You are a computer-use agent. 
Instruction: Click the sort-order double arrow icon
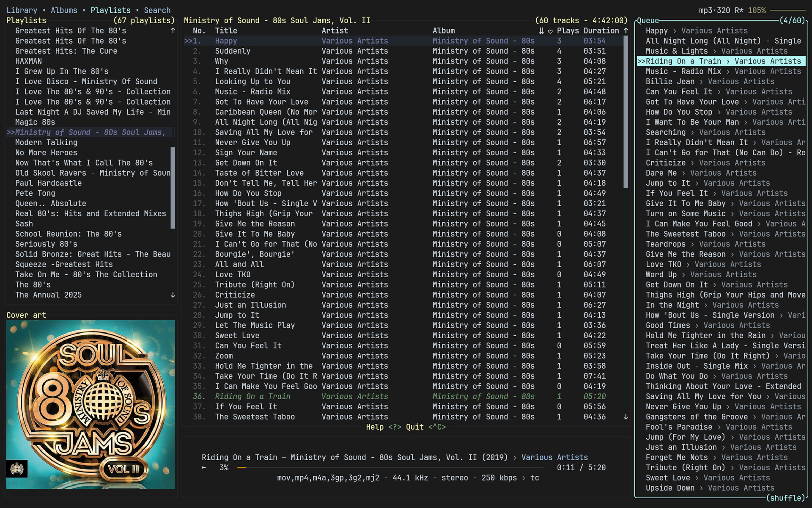[x=541, y=31]
